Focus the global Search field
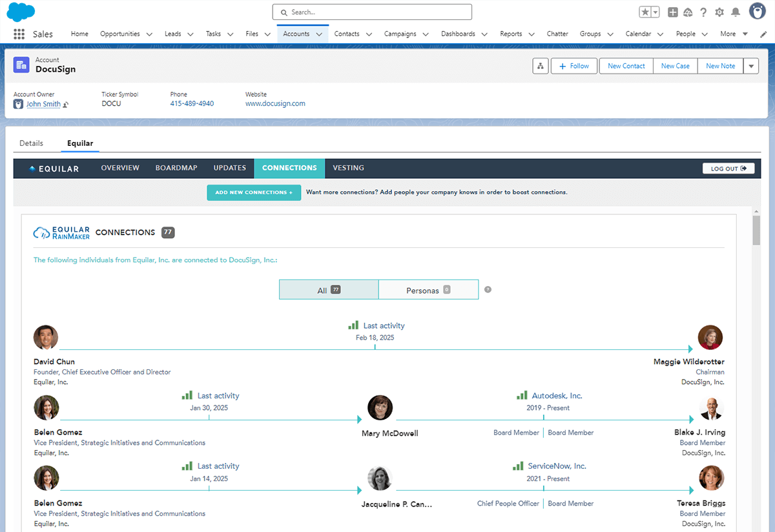775x532 pixels. (x=372, y=12)
